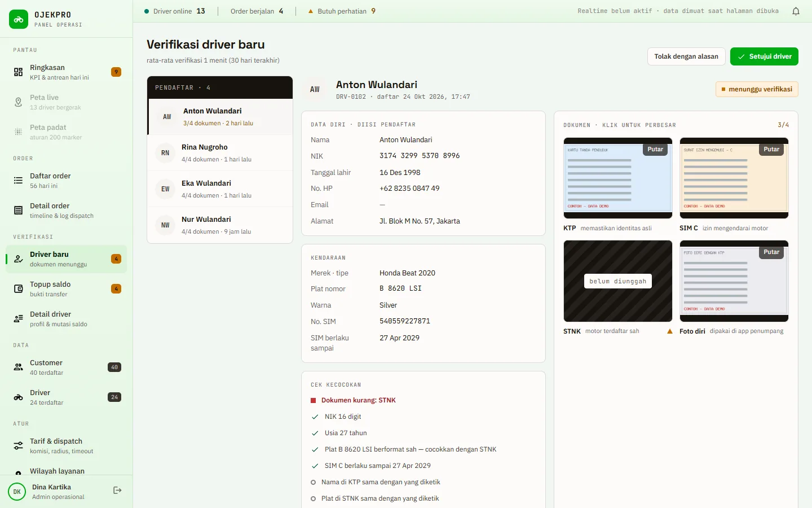Click the Tarif & dispatch sliders icon
812x508 pixels.
pos(19,446)
